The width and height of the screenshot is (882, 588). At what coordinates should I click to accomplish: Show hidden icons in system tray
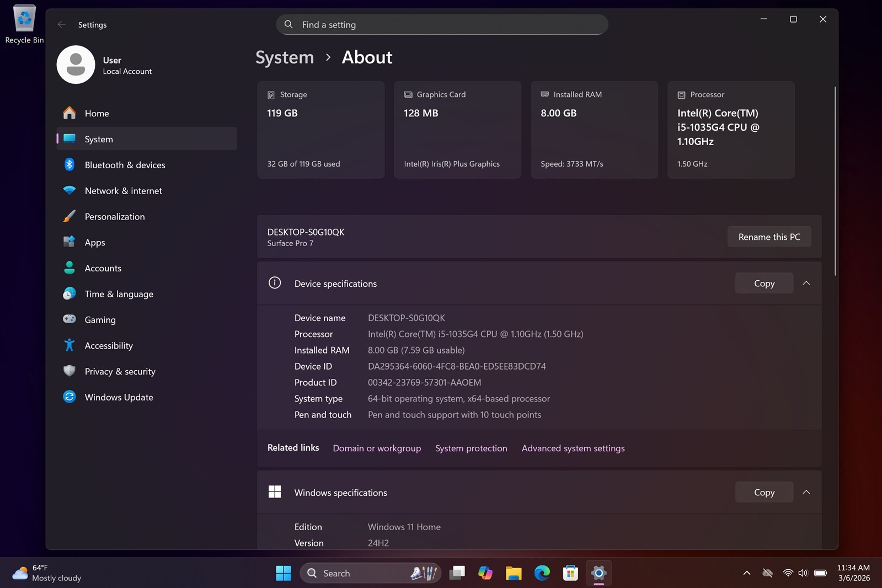pos(746,573)
